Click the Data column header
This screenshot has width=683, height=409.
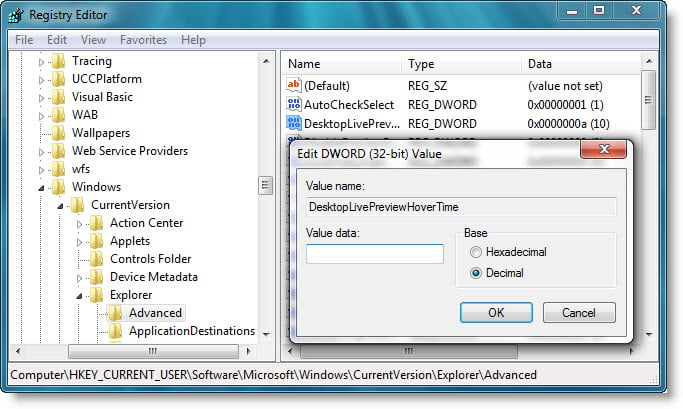581,64
